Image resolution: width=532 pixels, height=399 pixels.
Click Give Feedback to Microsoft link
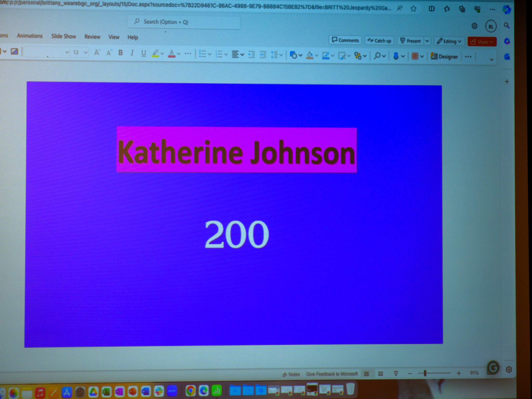click(332, 374)
